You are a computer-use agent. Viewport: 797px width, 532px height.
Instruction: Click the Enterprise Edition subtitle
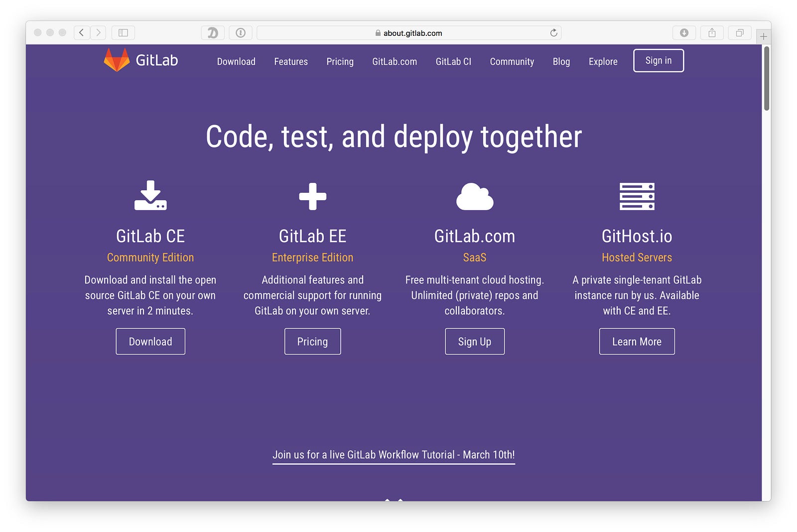pyautogui.click(x=313, y=258)
